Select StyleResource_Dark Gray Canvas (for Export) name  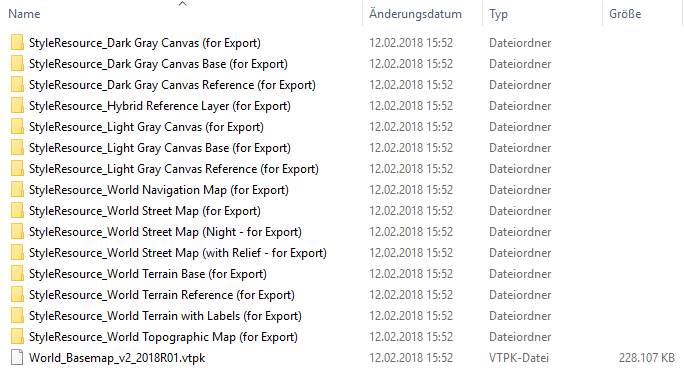coord(145,43)
